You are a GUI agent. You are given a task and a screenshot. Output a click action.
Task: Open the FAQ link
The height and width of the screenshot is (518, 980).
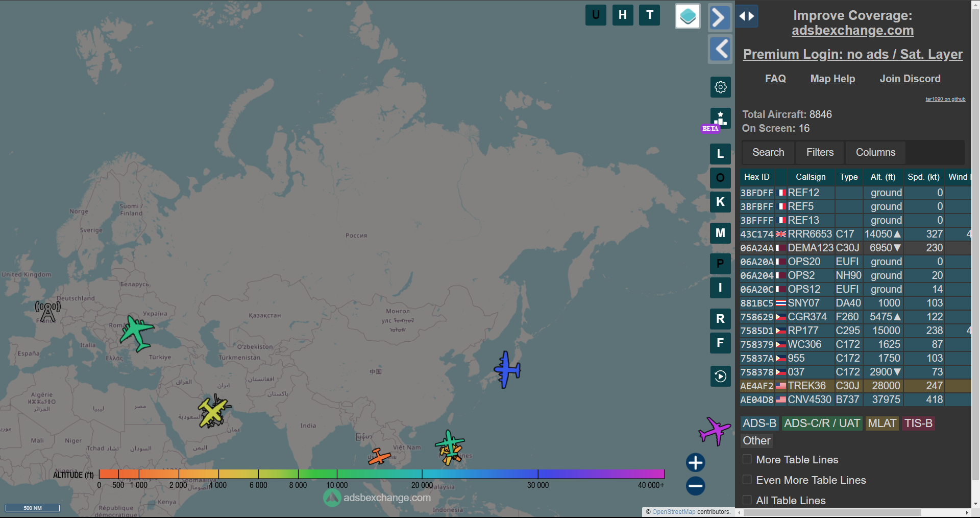click(775, 79)
